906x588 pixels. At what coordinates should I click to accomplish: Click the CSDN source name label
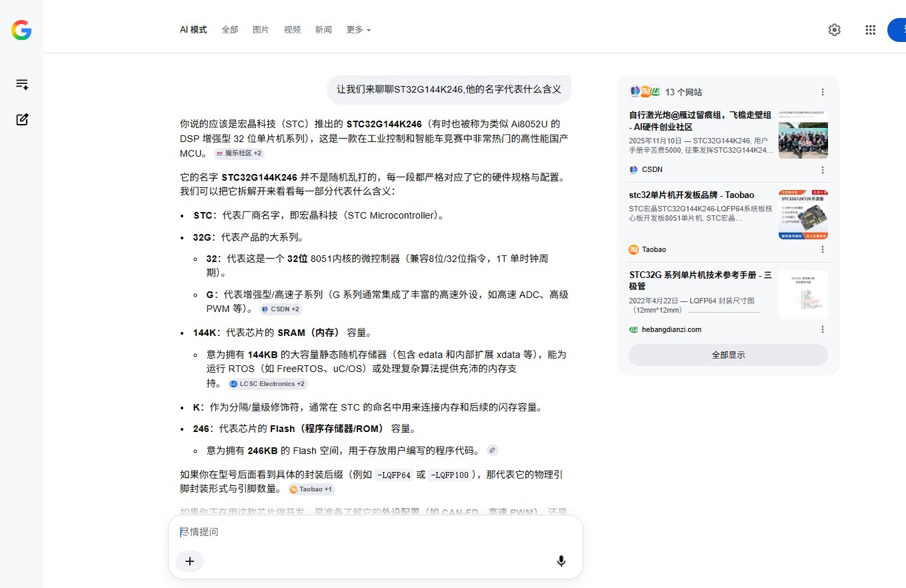652,170
